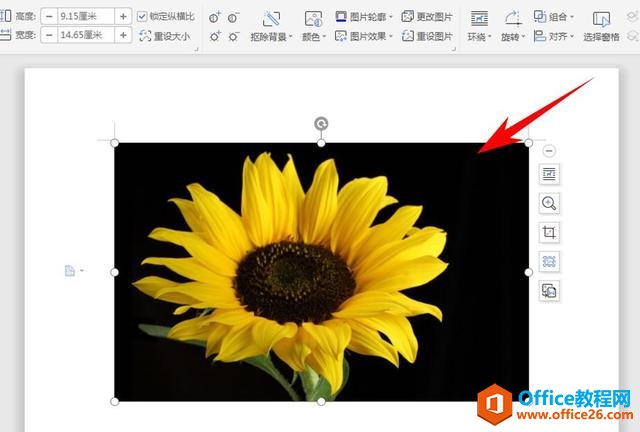Viewport: 640px width, 432px height.
Task: Click the 抠除背景 tool icon
Action: tap(271, 18)
